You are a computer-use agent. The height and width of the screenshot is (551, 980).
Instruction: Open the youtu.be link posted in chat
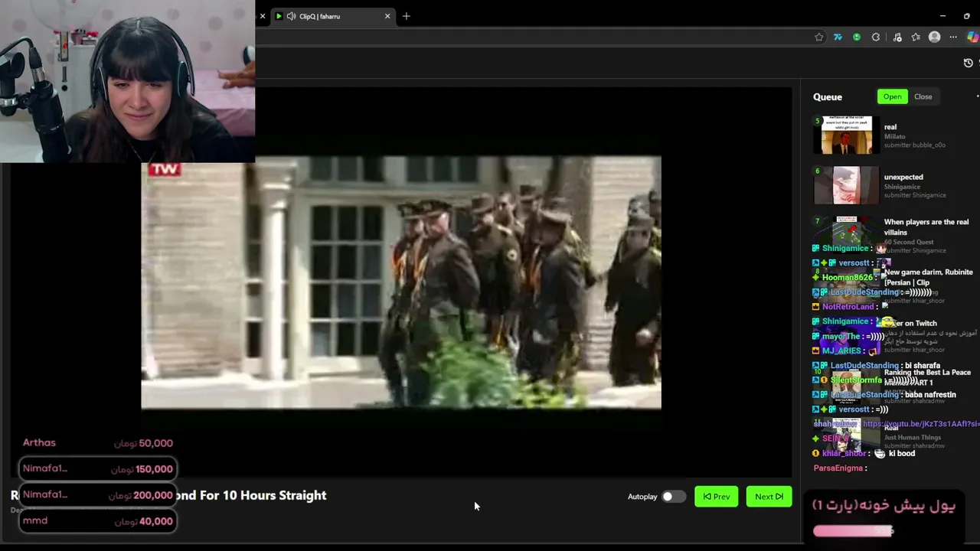click(x=921, y=424)
